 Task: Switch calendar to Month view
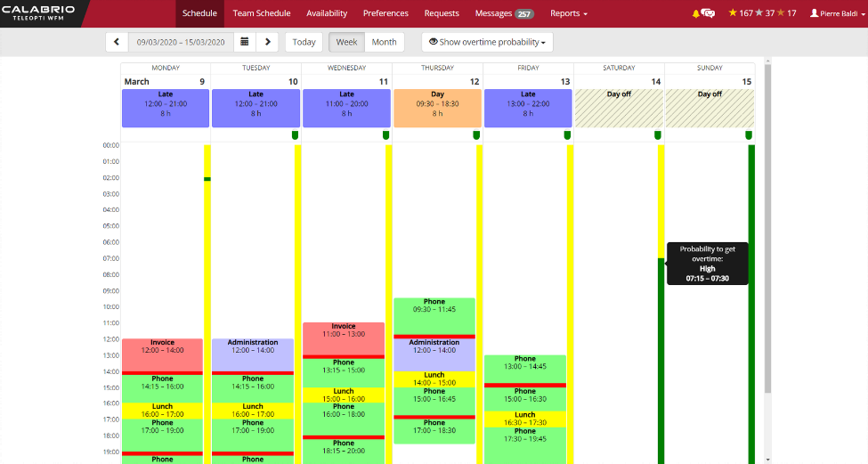[384, 43]
